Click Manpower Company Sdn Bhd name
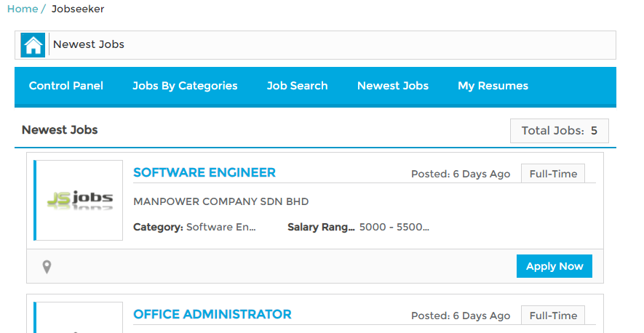This screenshot has width=644, height=333. pyautogui.click(x=221, y=201)
